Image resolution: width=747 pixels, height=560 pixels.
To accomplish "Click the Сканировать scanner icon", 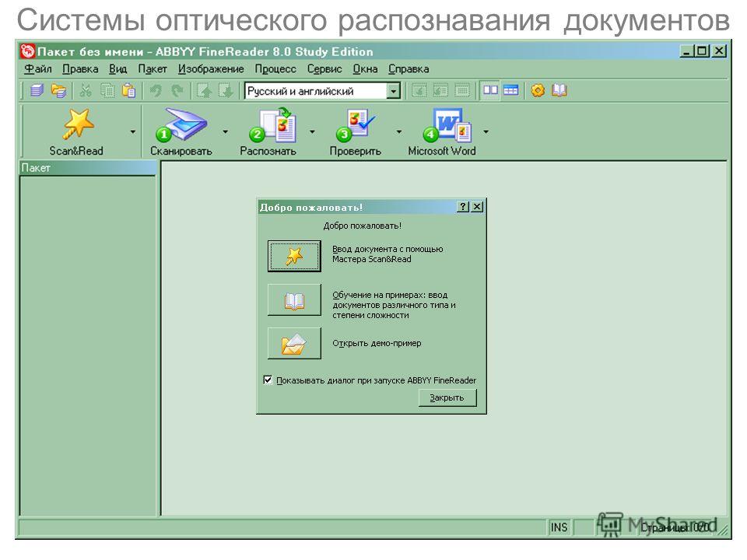I will click(181, 124).
